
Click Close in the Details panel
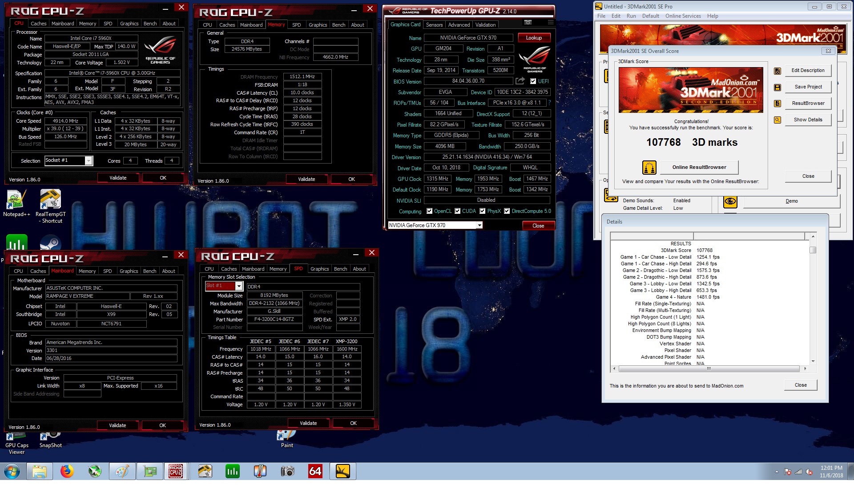(x=801, y=385)
